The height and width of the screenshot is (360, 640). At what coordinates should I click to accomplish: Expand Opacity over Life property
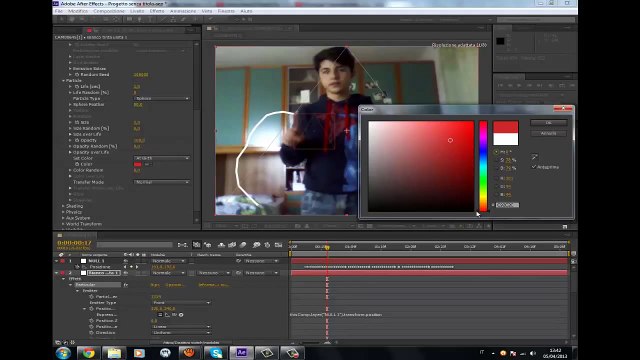pos(70,152)
